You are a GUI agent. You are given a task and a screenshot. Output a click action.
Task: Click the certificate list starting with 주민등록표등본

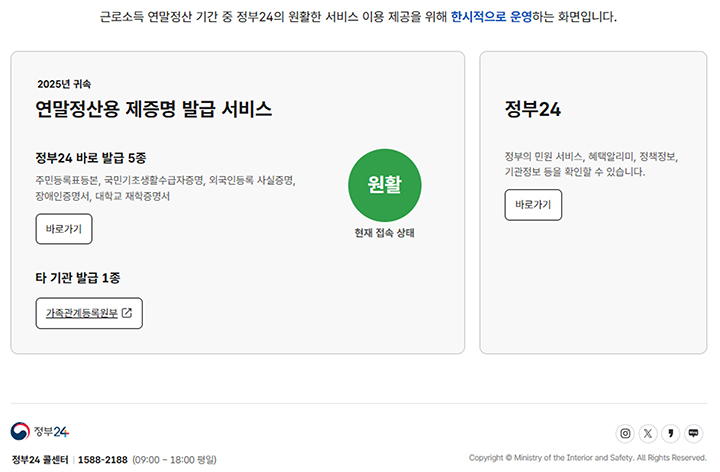[165, 181]
